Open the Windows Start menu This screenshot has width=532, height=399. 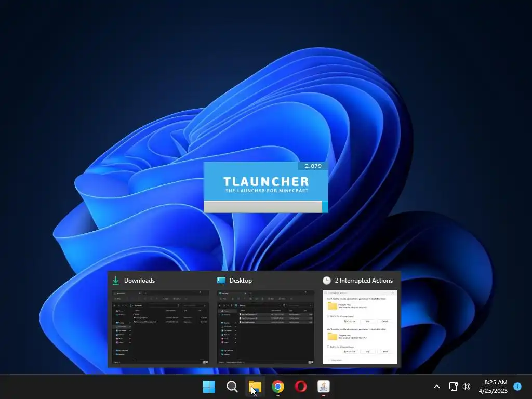[x=209, y=387]
